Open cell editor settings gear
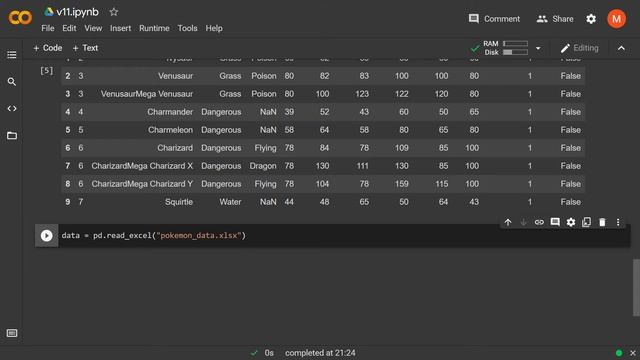This screenshot has width=640, height=360. coord(571,222)
